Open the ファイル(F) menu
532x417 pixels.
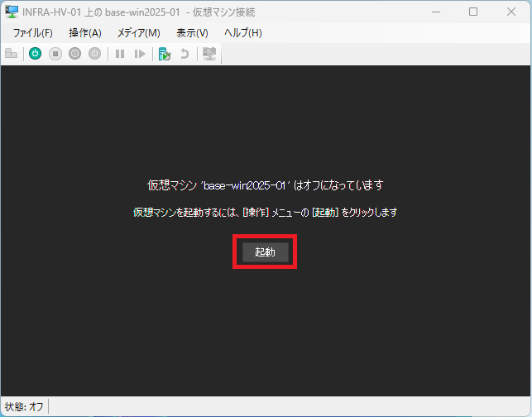[x=33, y=33]
